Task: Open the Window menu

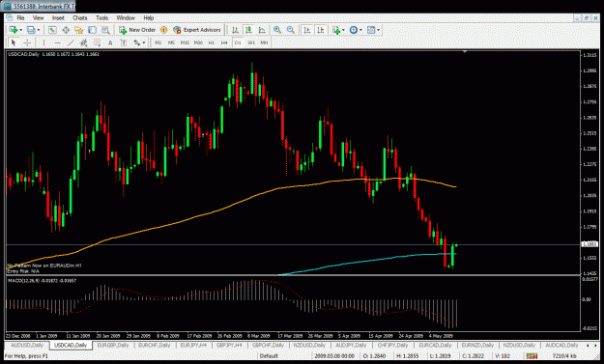Action: 126,17
